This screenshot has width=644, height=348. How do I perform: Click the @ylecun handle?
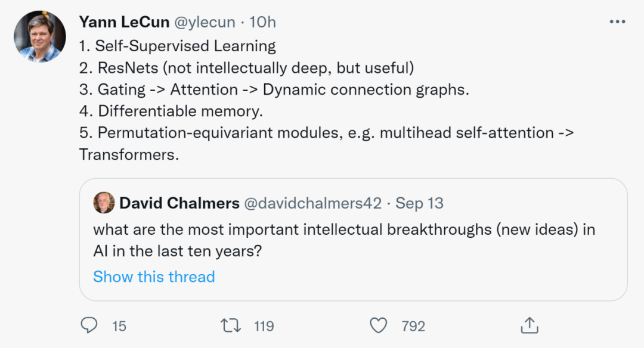pos(205,21)
